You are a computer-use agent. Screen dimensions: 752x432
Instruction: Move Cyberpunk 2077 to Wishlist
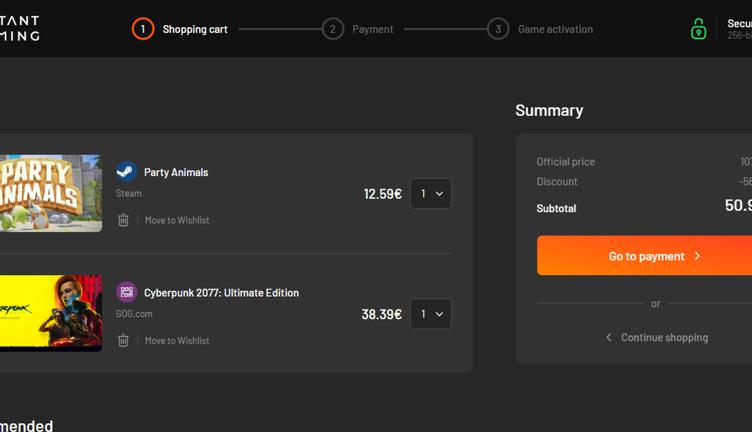(177, 340)
